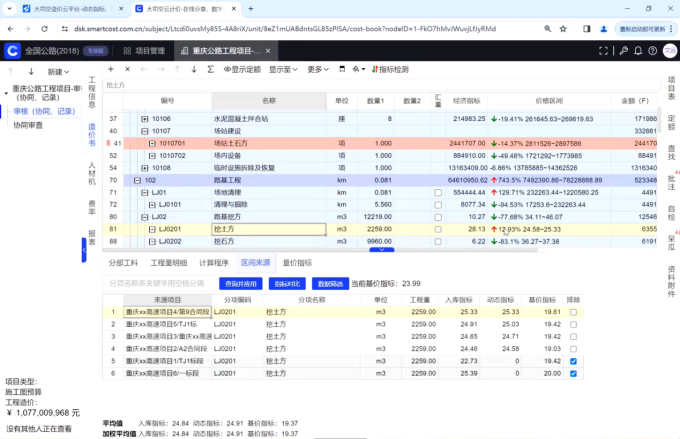Open 指标检测 indicator check tool
Image resolution: width=680 pixels, height=439 pixels.
point(388,70)
